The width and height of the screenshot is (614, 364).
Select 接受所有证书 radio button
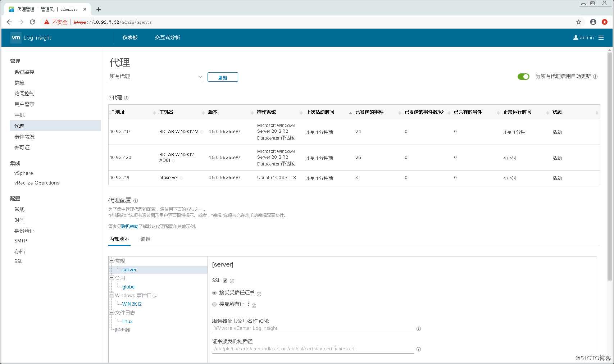214,304
